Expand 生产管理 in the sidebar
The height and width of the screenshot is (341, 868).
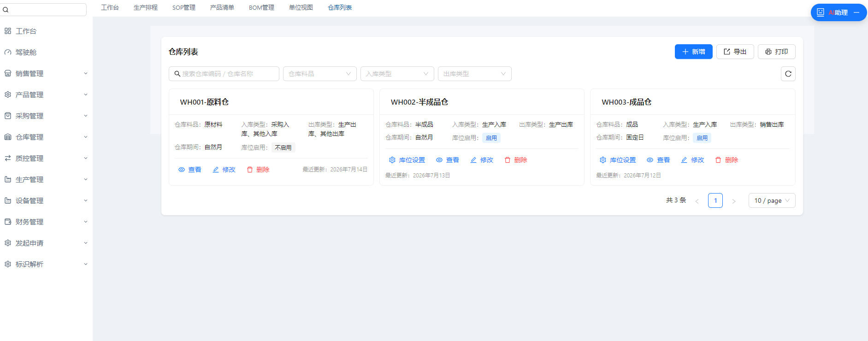46,179
